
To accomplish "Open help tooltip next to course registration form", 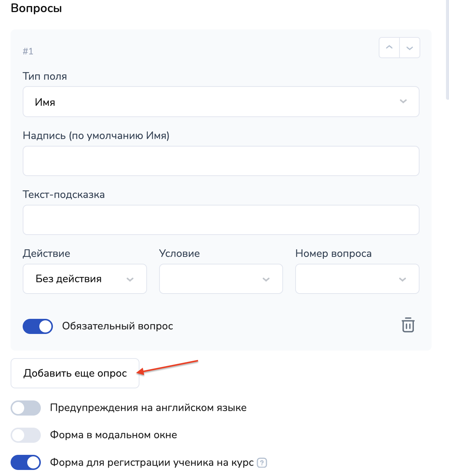I will click(x=262, y=462).
